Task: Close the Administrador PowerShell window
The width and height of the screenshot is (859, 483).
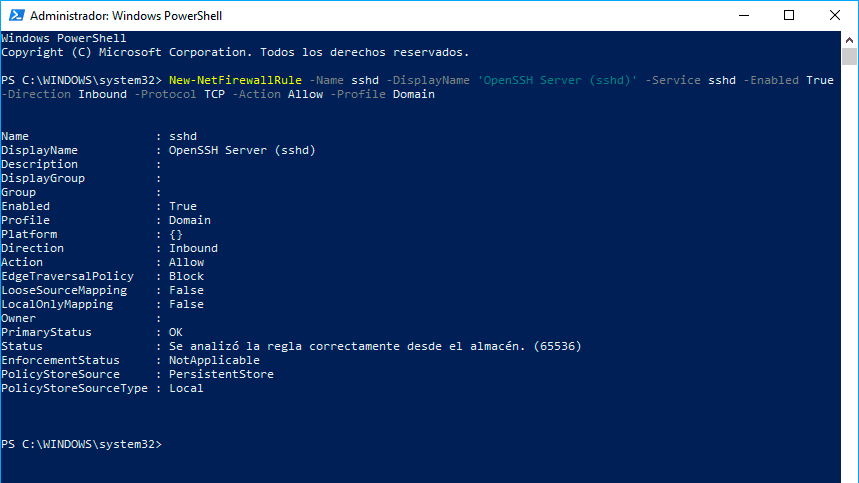Action: pos(834,15)
